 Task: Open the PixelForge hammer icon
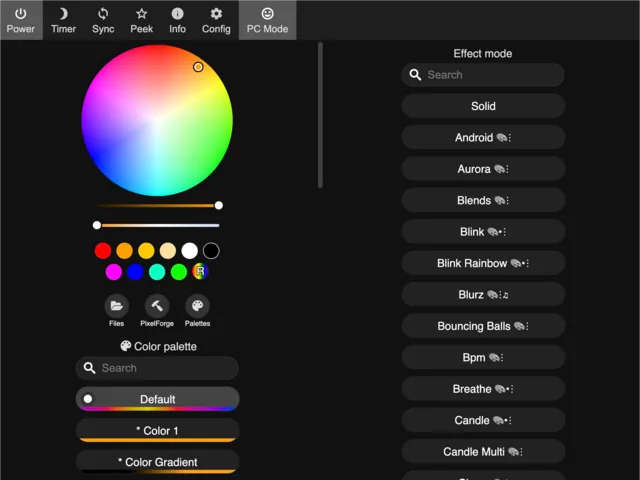(157, 306)
